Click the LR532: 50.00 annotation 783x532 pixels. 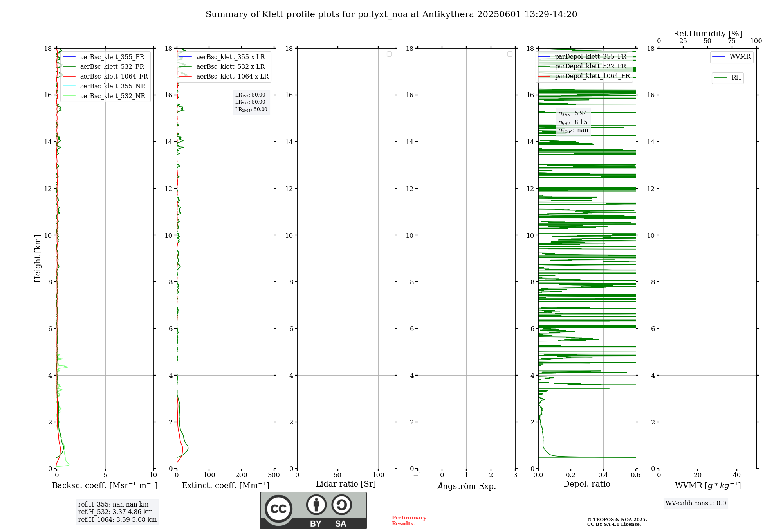250,102
